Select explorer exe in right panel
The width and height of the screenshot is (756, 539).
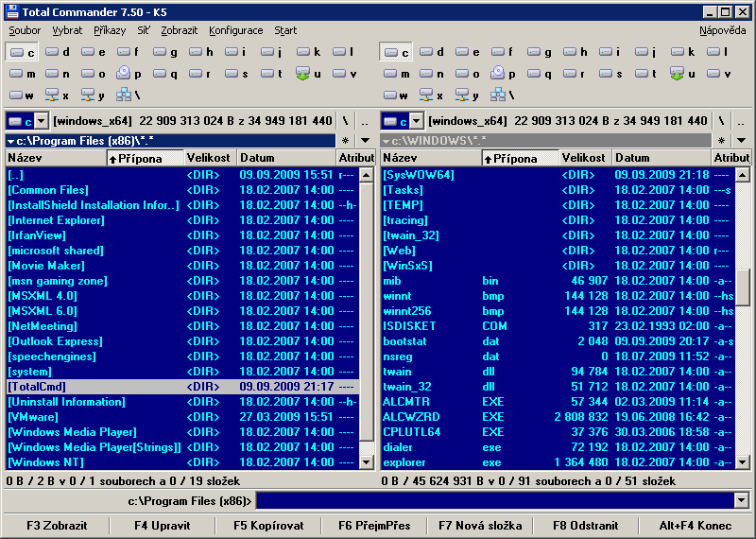(x=558, y=462)
